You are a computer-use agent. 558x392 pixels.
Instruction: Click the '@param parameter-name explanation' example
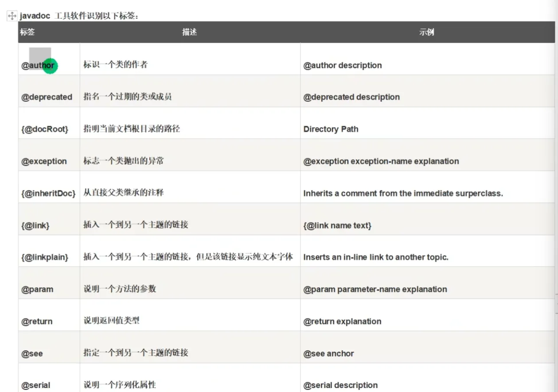375,289
